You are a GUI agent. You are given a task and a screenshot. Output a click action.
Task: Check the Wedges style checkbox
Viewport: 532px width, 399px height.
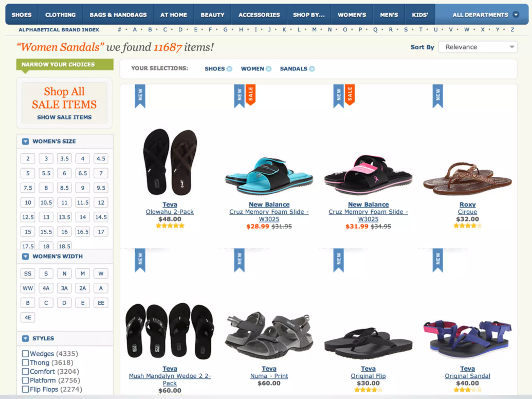coord(25,354)
